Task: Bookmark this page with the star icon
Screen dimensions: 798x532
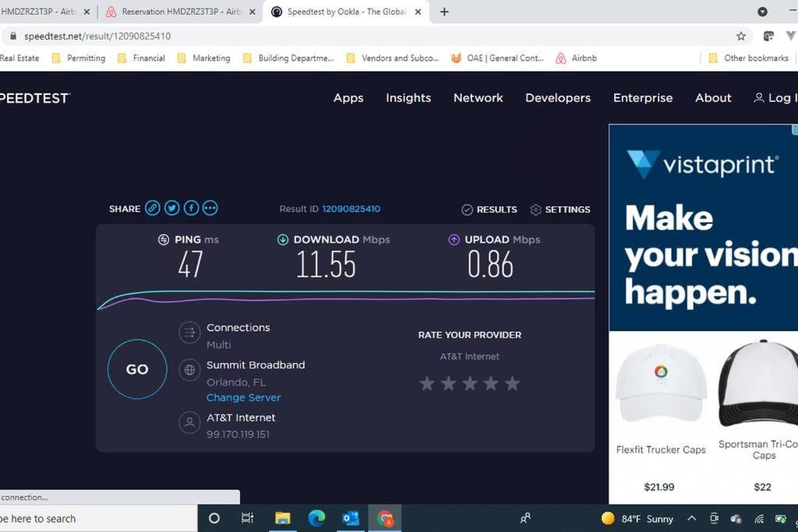Action: point(741,36)
